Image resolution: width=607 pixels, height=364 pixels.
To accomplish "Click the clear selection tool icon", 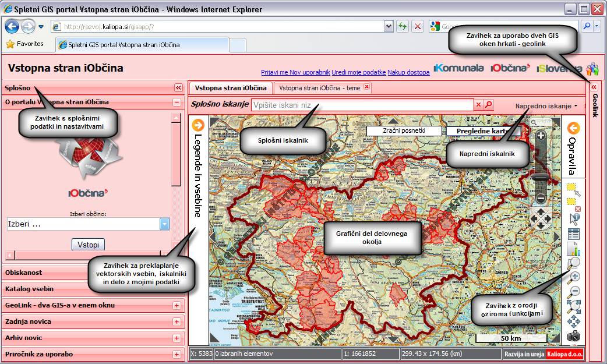I will coord(574,204).
